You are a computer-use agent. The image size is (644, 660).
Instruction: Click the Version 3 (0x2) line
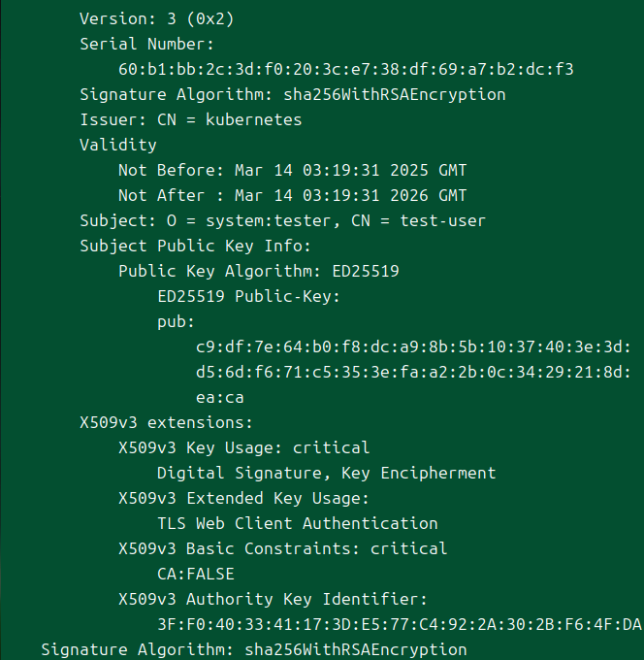click(x=156, y=19)
